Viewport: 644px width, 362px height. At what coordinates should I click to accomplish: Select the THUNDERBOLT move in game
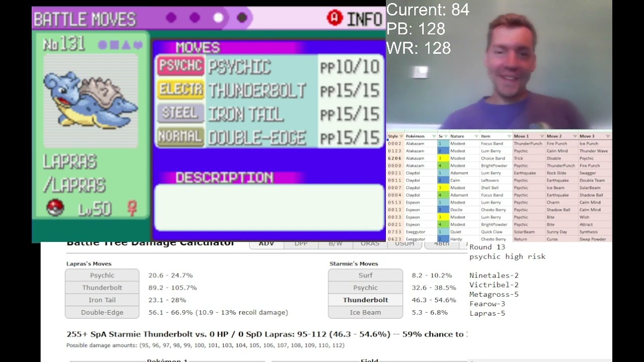click(257, 90)
